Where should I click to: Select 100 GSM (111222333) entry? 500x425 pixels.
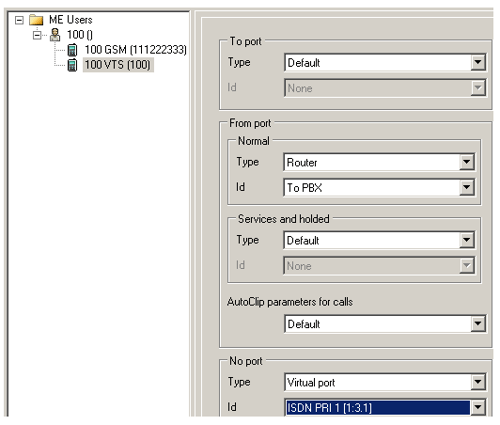coord(135,50)
